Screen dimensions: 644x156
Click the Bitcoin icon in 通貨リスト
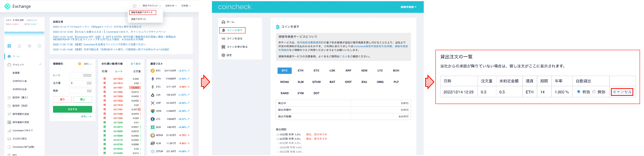pyautogui.click(x=152, y=71)
